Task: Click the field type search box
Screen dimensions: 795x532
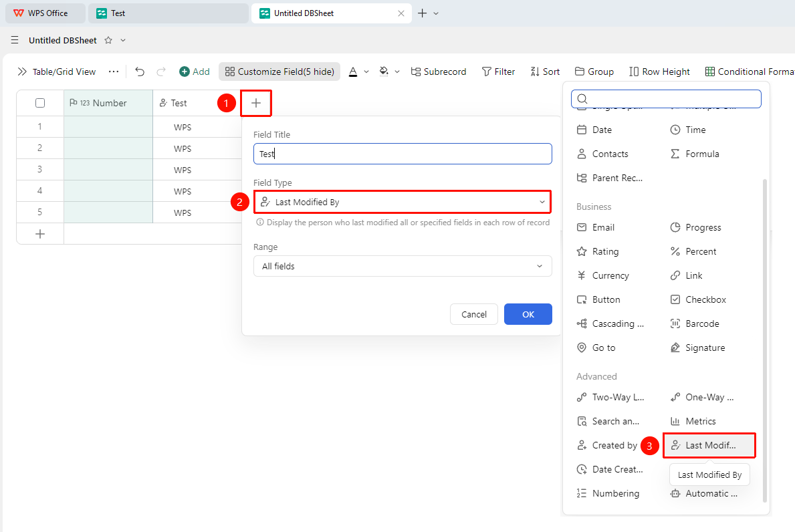Action: pos(666,99)
